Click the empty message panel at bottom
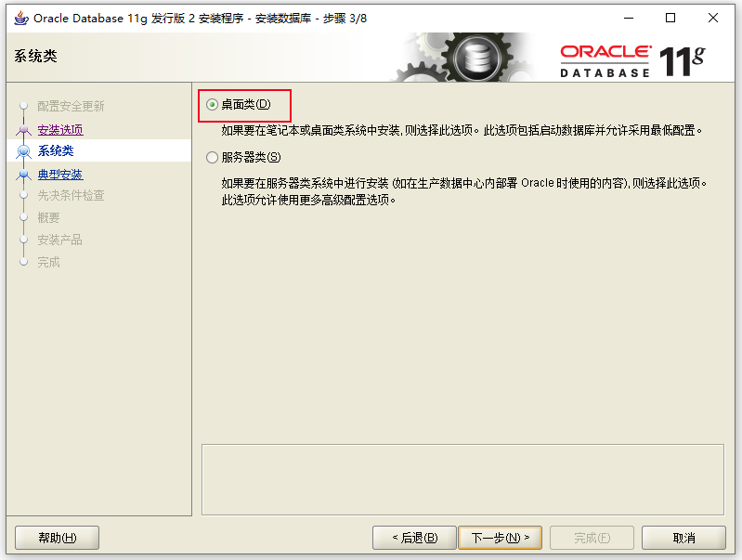 point(462,479)
